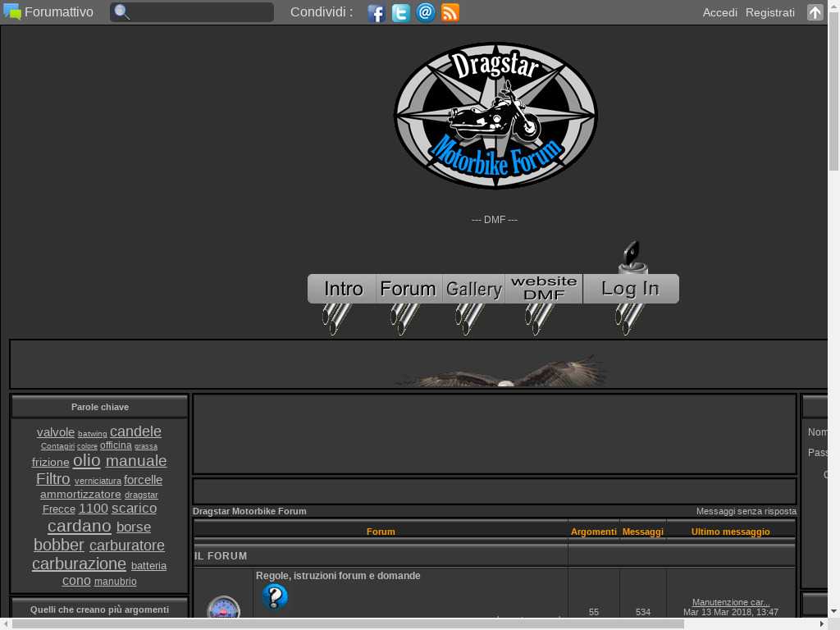Select keyword verniciatura
Image resolution: width=840 pixels, height=630 pixels.
click(98, 481)
